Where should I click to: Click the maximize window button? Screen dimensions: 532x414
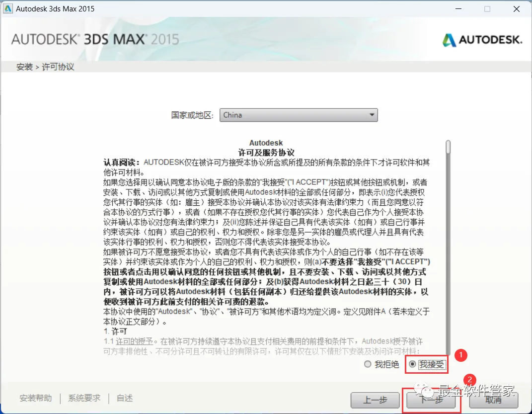[x=487, y=9]
